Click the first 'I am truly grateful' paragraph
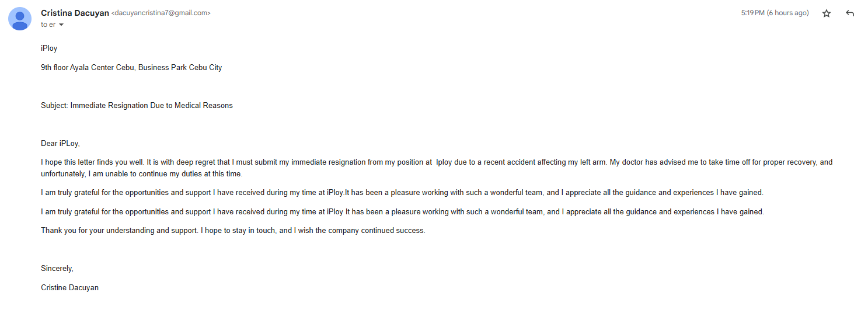Image resolution: width=868 pixels, height=313 pixels. (402, 193)
